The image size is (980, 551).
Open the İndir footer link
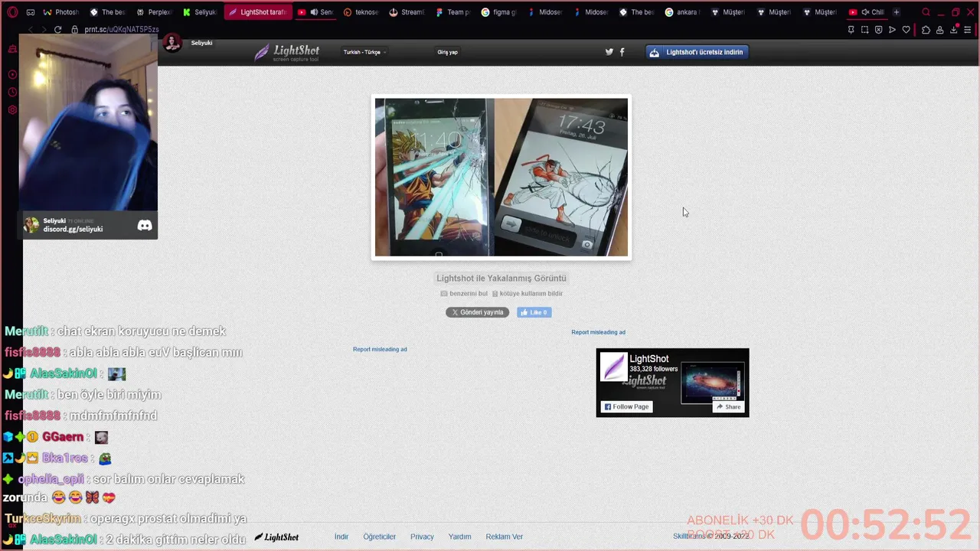click(341, 536)
